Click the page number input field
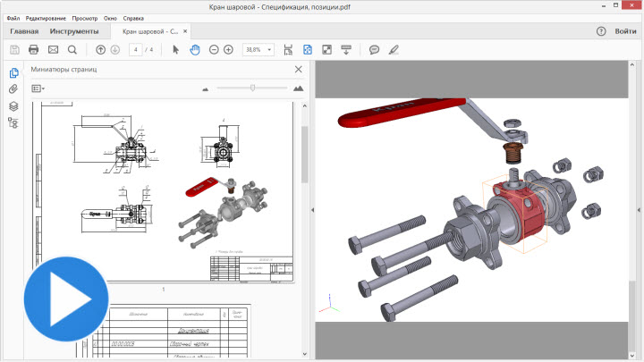 pyautogui.click(x=135, y=49)
